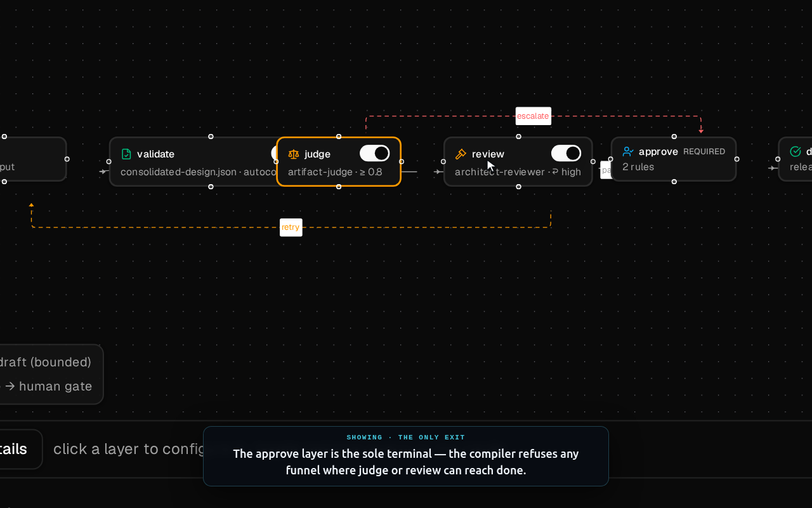Screen dimensions: 812x508
Task: Click the file-check icon on the validate node
Action: [x=126, y=154]
